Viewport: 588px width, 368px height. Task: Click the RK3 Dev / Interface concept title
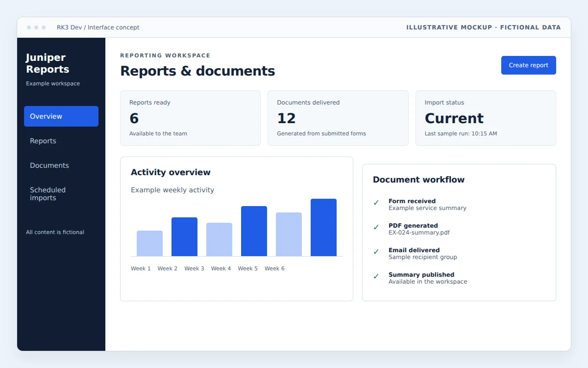click(x=98, y=27)
